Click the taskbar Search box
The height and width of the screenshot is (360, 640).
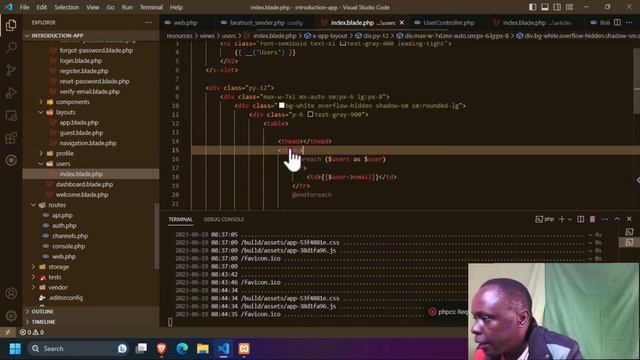tap(77, 349)
